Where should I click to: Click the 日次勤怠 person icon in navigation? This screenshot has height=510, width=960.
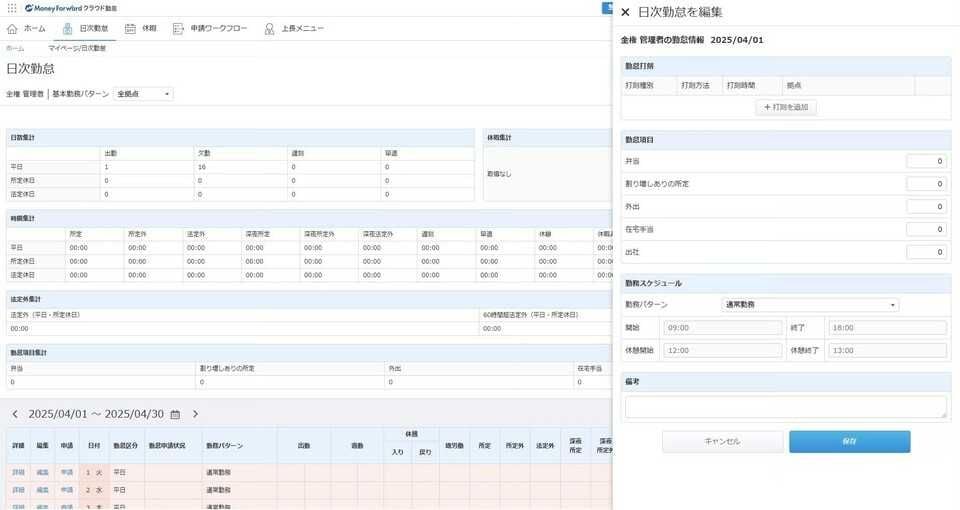coord(68,29)
